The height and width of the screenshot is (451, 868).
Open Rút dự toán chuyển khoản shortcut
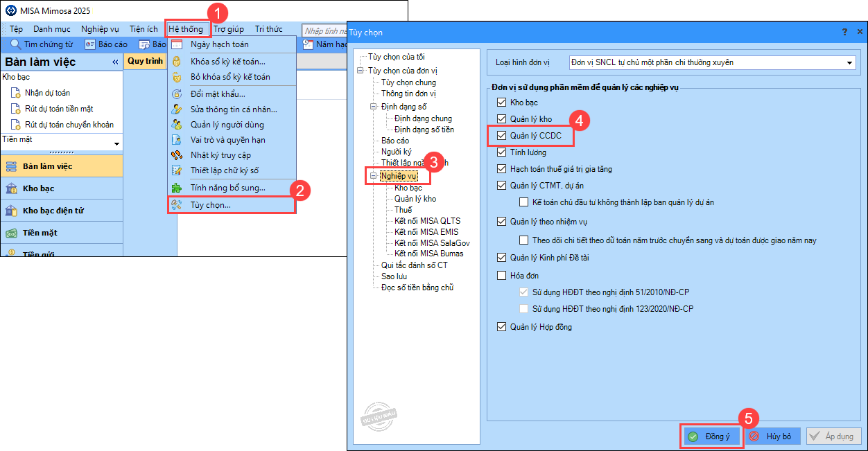pyautogui.click(x=62, y=125)
